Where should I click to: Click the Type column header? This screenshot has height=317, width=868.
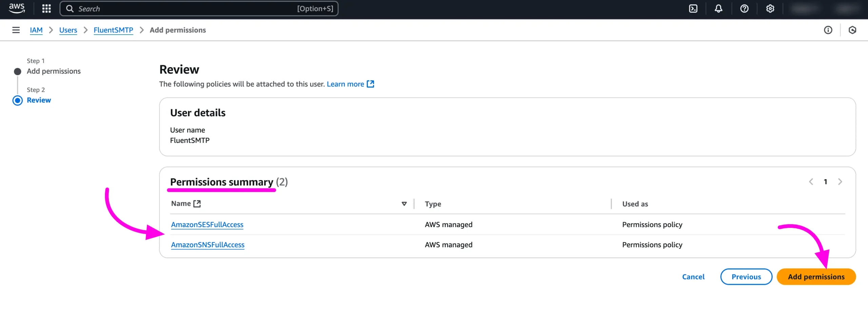433,204
